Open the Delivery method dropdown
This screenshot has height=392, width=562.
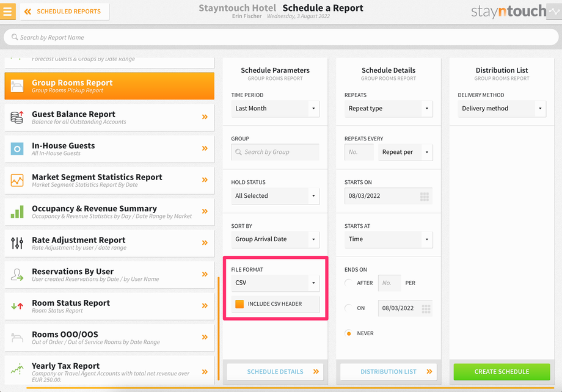tap(502, 109)
